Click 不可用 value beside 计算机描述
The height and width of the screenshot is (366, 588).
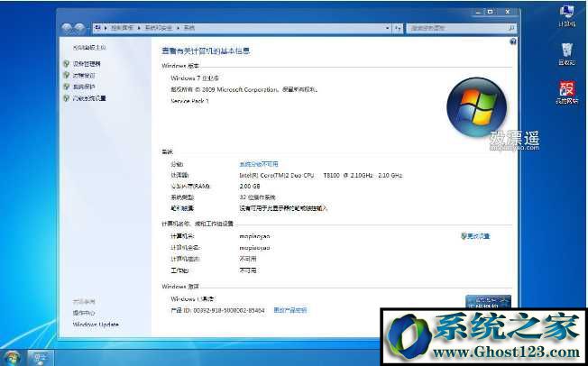248,259
